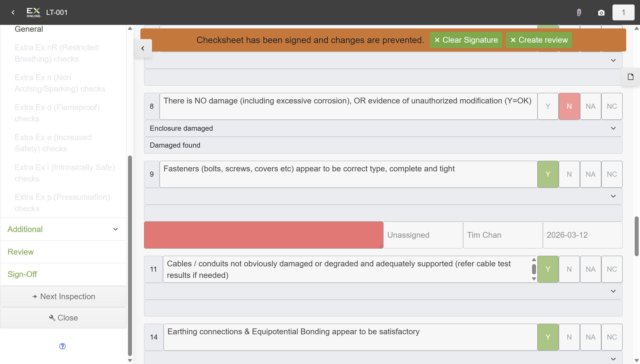The height and width of the screenshot is (364, 640).
Task: Open the dropdown under item 14 earthing
Action: tap(383, 358)
